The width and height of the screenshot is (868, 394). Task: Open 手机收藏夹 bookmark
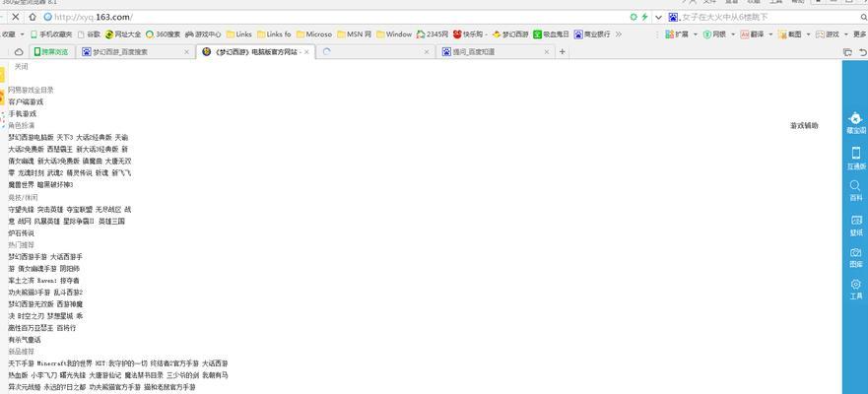tap(51, 34)
